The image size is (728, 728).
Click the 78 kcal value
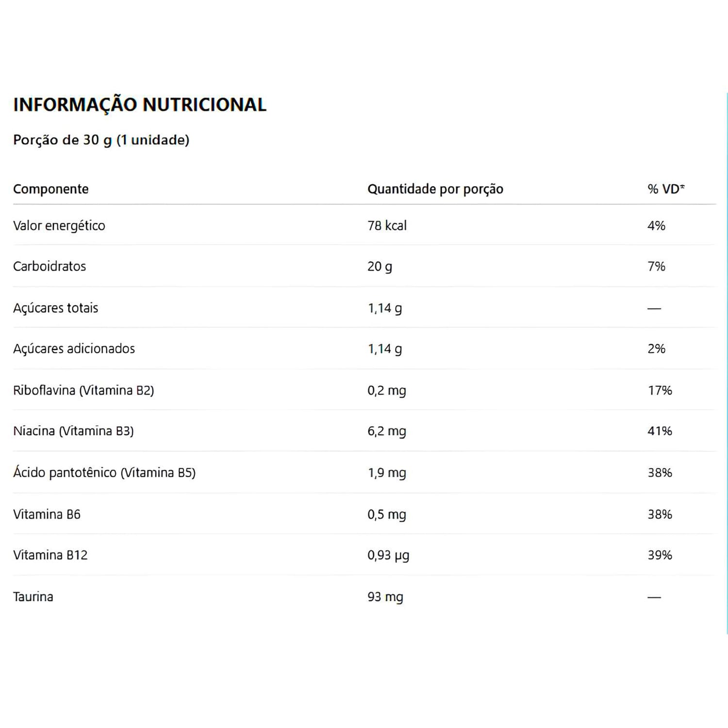(387, 226)
